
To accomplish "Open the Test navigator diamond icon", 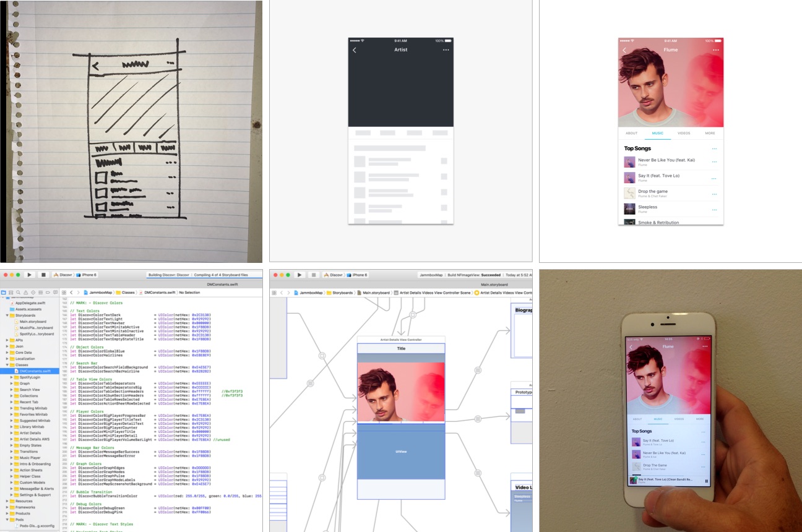I will tap(33, 292).
